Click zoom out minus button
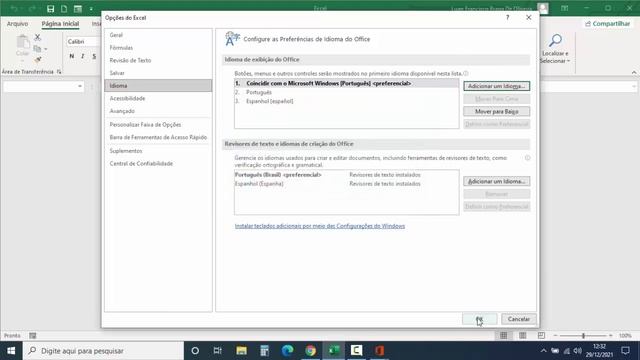The image size is (640, 360). (556, 336)
